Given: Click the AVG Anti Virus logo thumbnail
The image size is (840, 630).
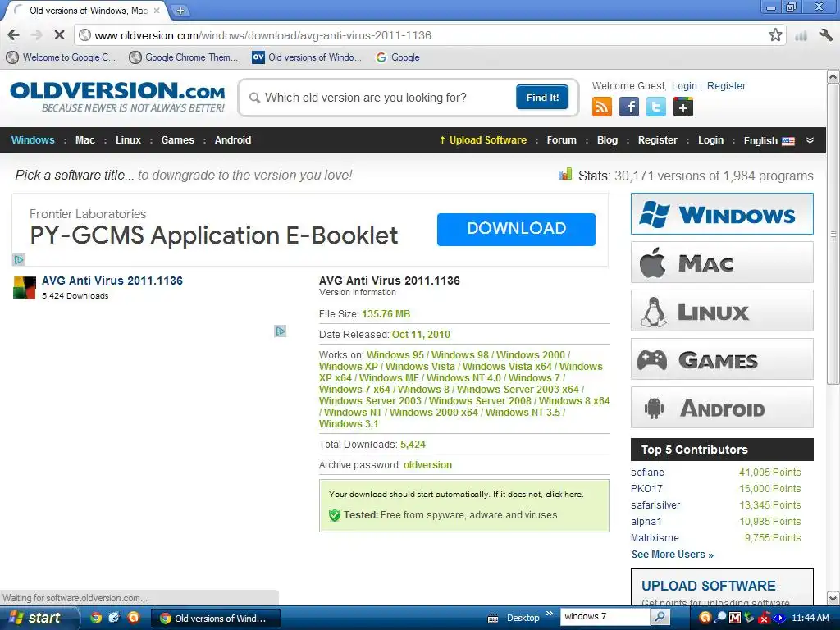Looking at the screenshot, I should 24,287.
